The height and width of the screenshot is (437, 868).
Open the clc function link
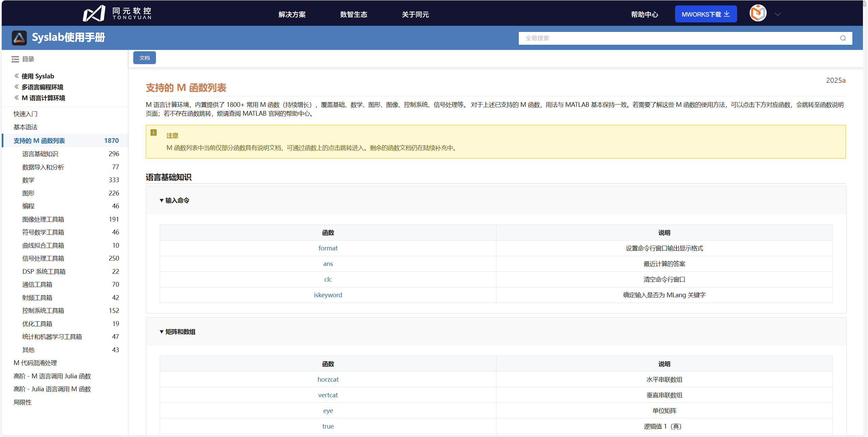[328, 279]
